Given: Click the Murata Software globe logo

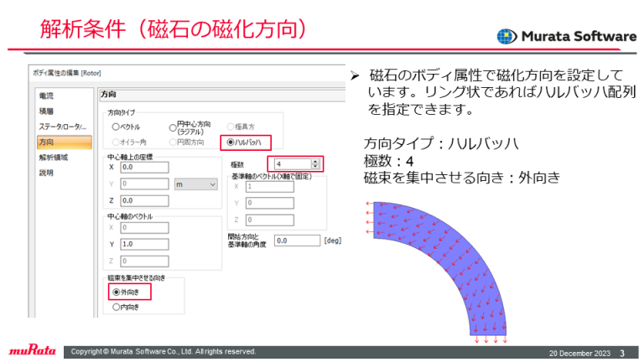Looking at the screenshot, I should click(x=507, y=36).
